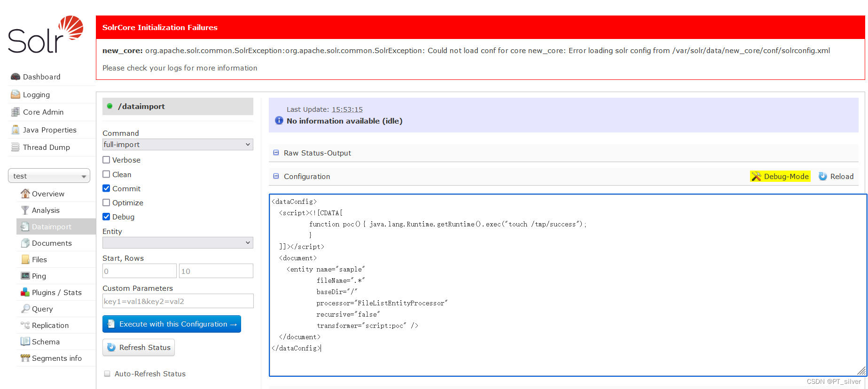The height and width of the screenshot is (389, 868).
Task: Open Thread Dump page
Action: click(x=47, y=147)
